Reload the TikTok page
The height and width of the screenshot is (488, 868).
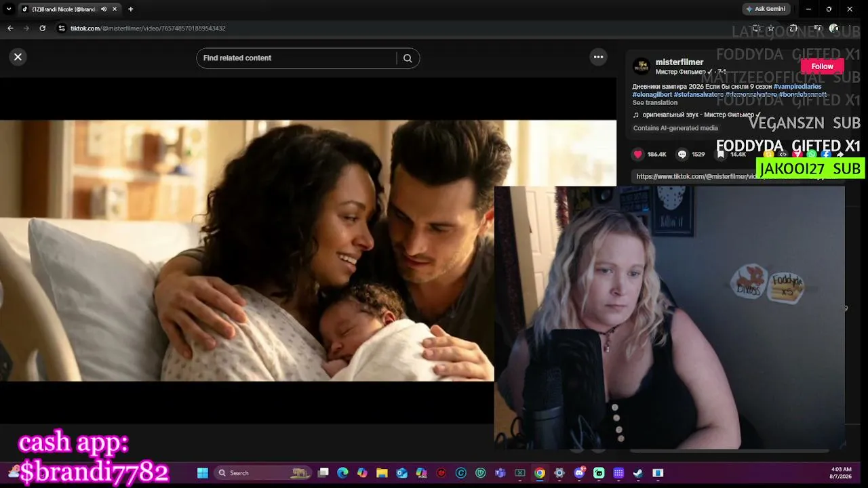click(x=42, y=28)
